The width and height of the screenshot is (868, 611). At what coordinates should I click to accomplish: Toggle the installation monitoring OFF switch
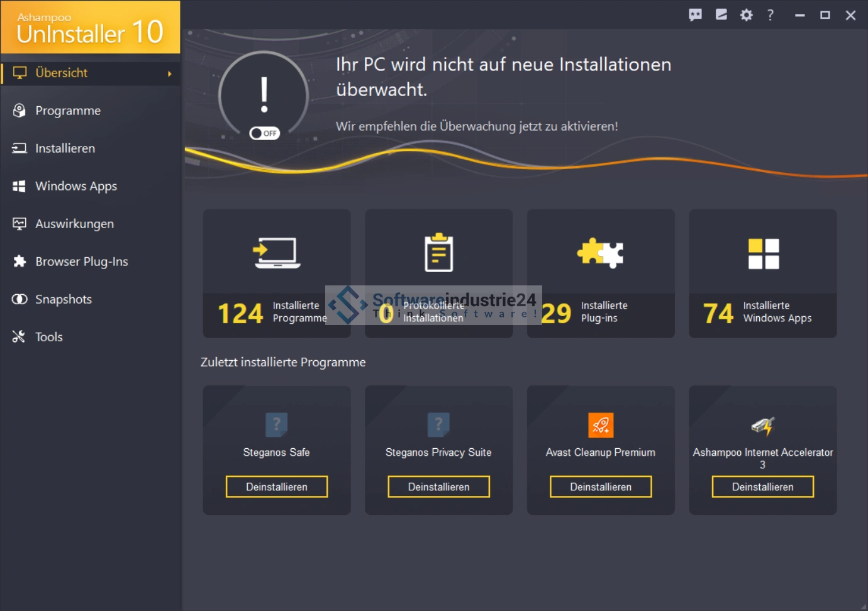[264, 133]
